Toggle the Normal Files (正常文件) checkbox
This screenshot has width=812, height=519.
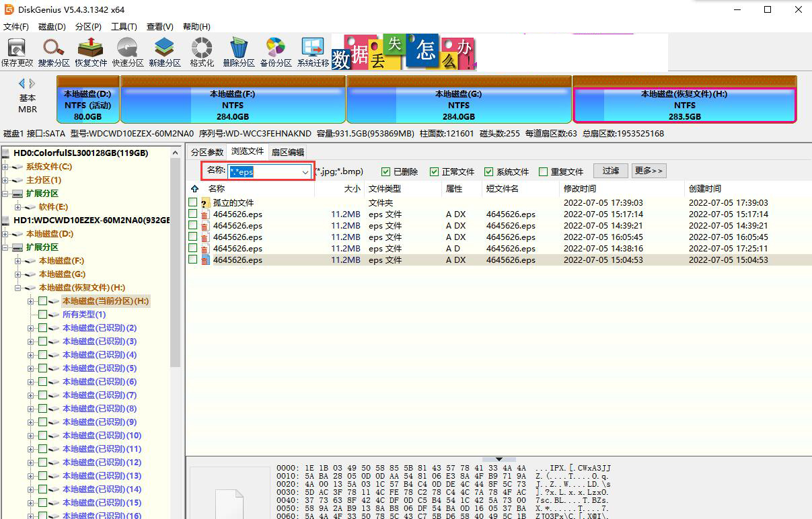click(435, 172)
